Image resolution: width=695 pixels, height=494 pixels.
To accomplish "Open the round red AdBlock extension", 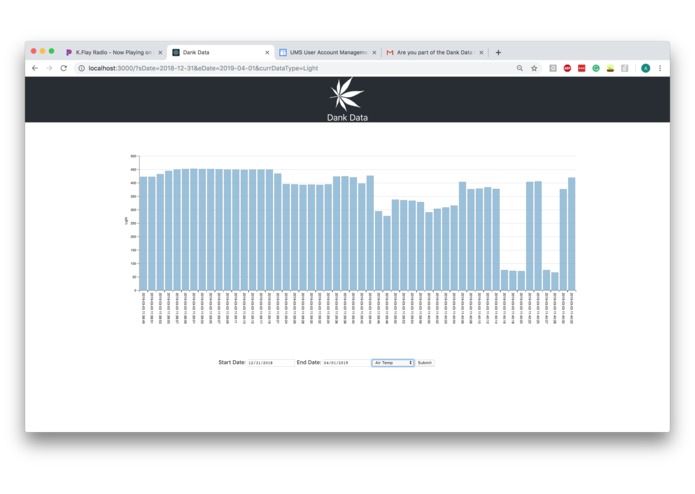I will [x=567, y=68].
